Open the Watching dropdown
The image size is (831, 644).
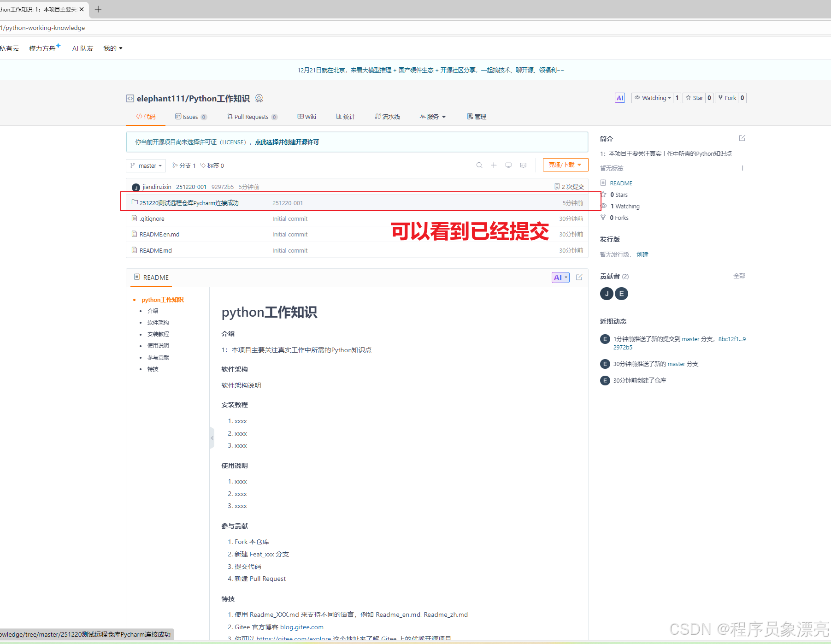pyautogui.click(x=652, y=98)
